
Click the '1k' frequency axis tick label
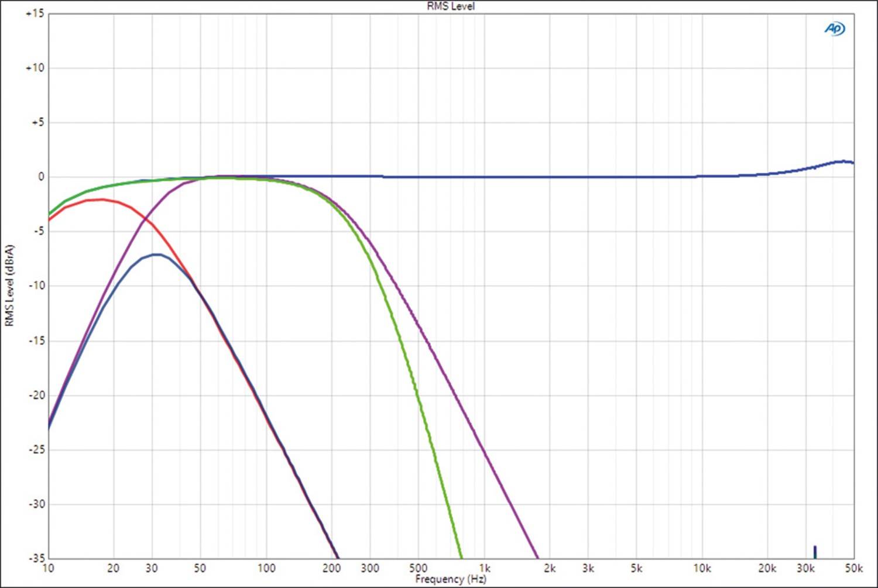485,568
